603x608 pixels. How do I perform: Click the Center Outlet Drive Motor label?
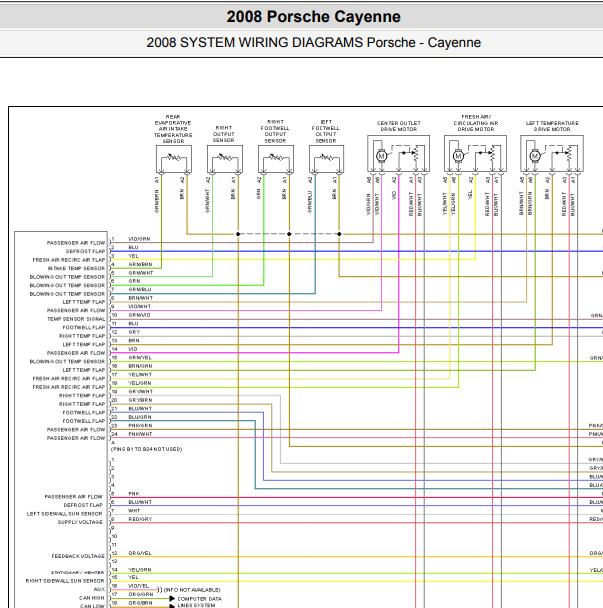399,126
